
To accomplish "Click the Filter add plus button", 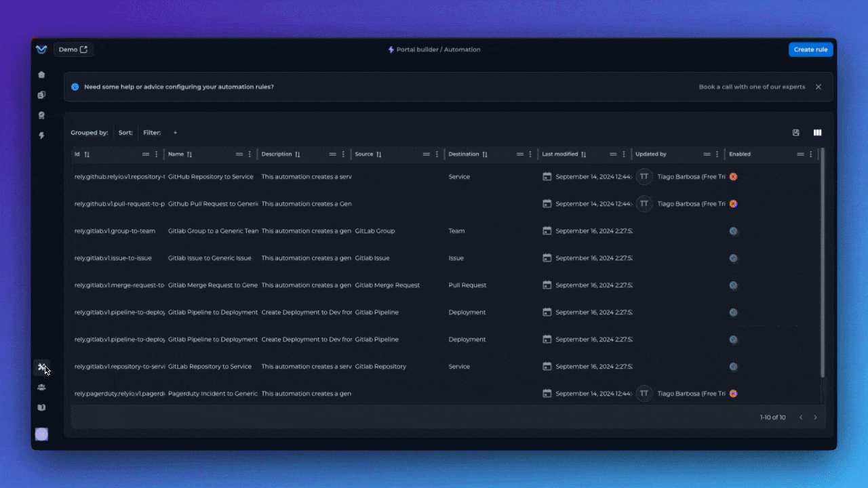I will click(175, 133).
